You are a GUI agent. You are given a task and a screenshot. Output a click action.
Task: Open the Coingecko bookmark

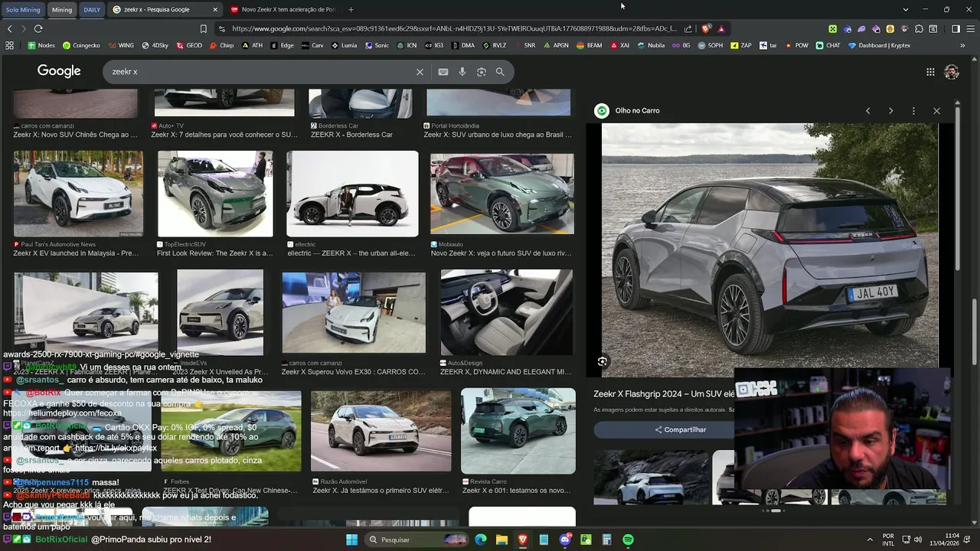point(81,45)
